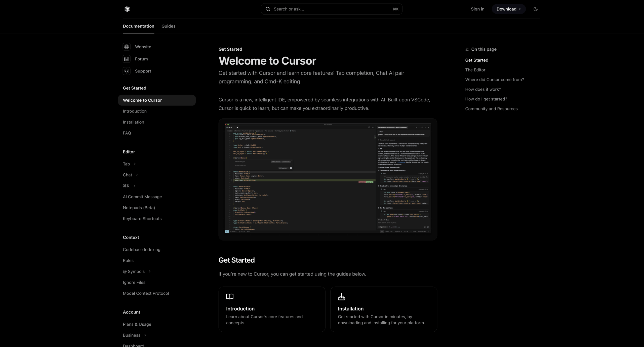Focus the Search or ask field
Viewport: 644px width, 347px height.
[x=332, y=9]
